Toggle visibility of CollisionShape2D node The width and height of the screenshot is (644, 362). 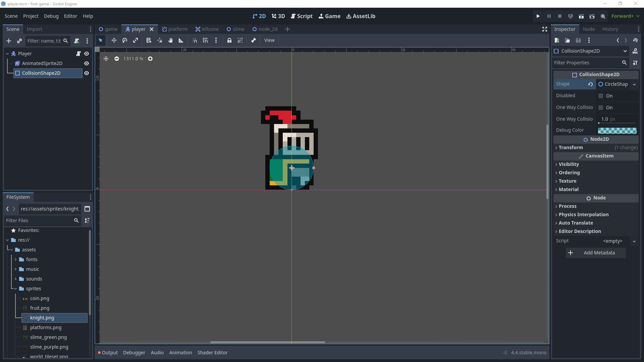(x=87, y=73)
